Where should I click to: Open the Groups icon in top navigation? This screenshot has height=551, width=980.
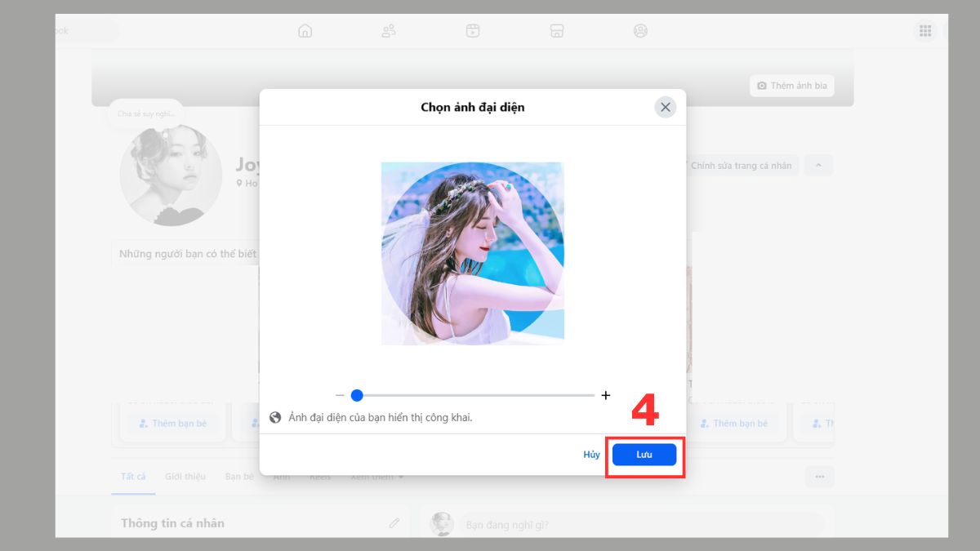(x=640, y=31)
